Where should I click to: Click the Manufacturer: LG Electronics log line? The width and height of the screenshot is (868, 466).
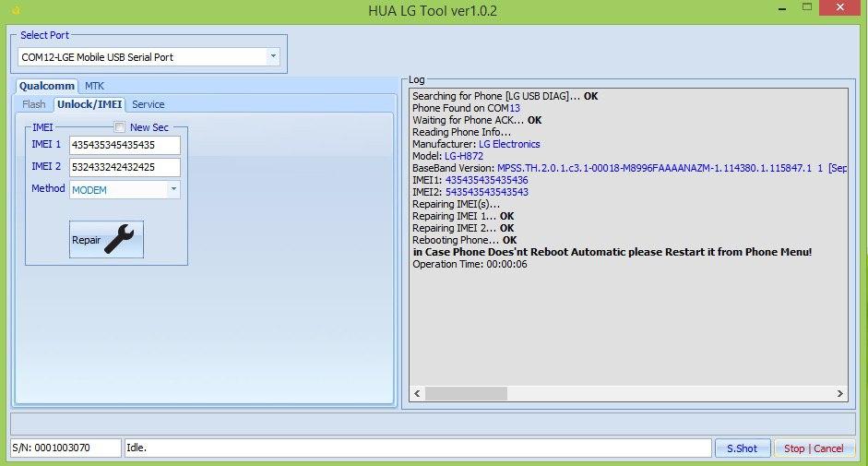click(476, 144)
